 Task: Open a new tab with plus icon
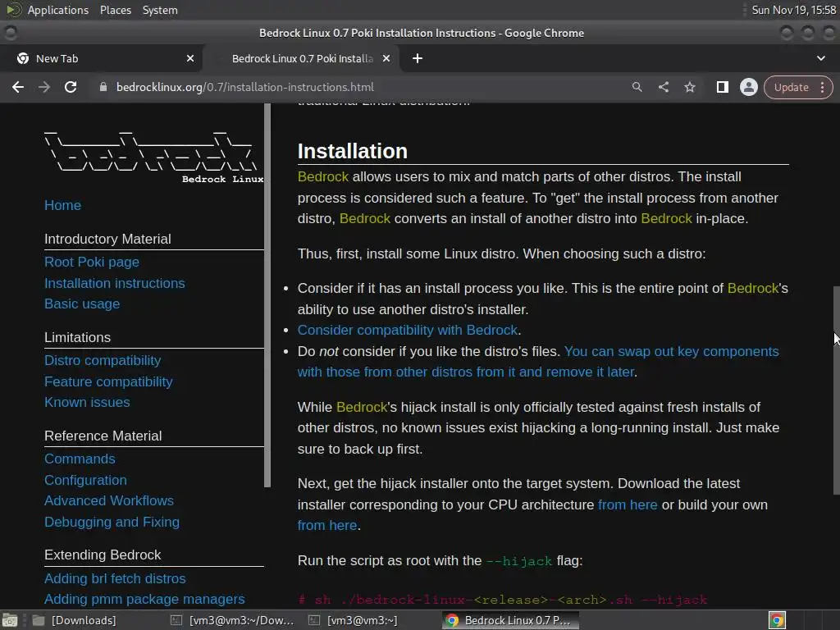(418, 58)
